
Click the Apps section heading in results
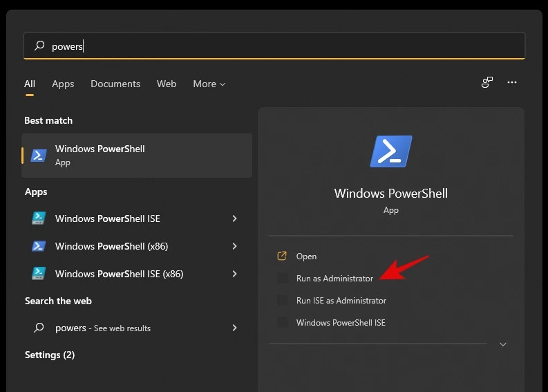(x=36, y=192)
